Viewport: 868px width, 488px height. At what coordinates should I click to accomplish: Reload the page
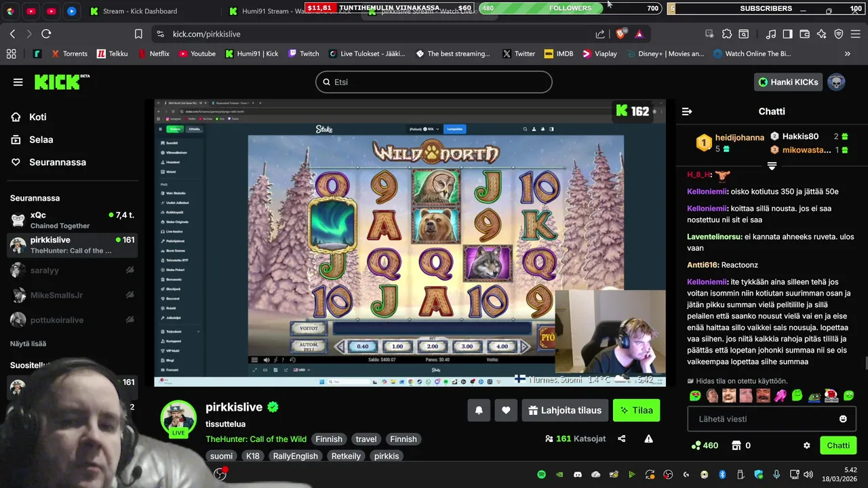(46, 34)
